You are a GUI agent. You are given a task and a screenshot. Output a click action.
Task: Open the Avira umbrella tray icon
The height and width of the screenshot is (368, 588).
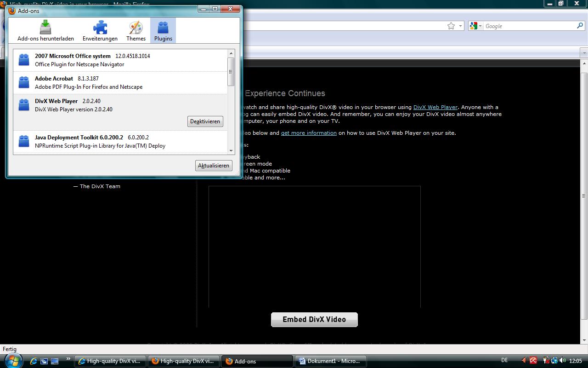(533, 361)
